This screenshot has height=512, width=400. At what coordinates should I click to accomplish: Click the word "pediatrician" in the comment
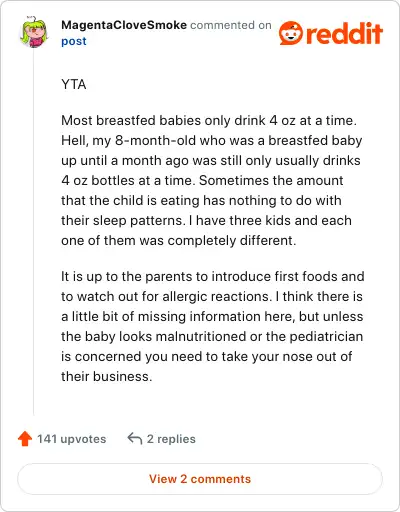click(326, 336)
